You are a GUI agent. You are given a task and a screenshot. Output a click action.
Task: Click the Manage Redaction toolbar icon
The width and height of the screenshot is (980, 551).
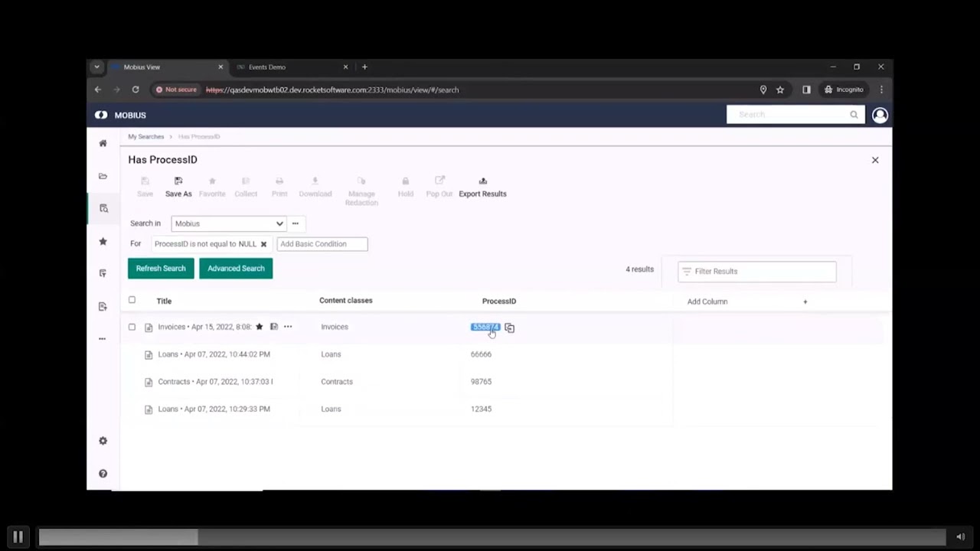click(x=361, y=191)
